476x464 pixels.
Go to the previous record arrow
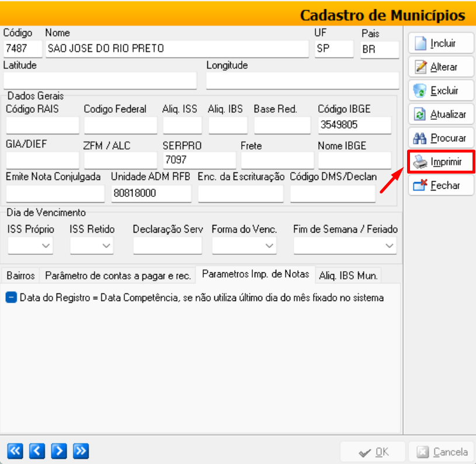coord(36,451)
